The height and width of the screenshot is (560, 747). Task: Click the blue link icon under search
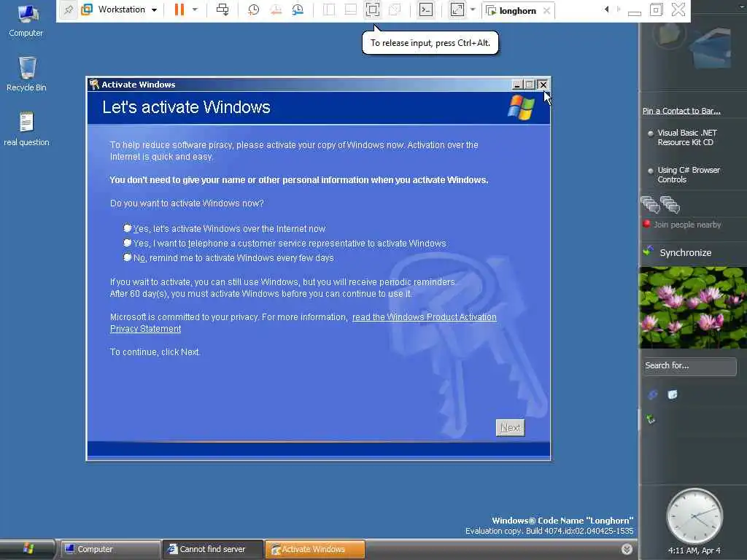point(653,394)
